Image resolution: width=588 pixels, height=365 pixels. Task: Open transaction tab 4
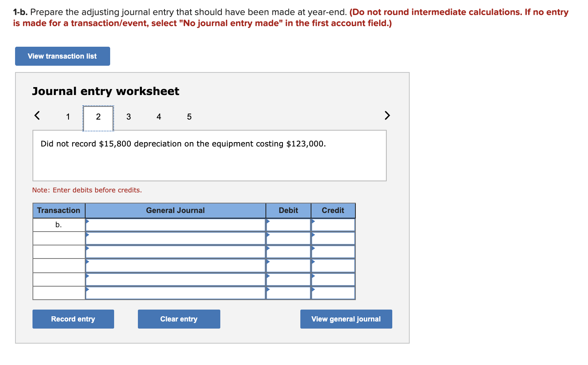click(x=158, y=116)
